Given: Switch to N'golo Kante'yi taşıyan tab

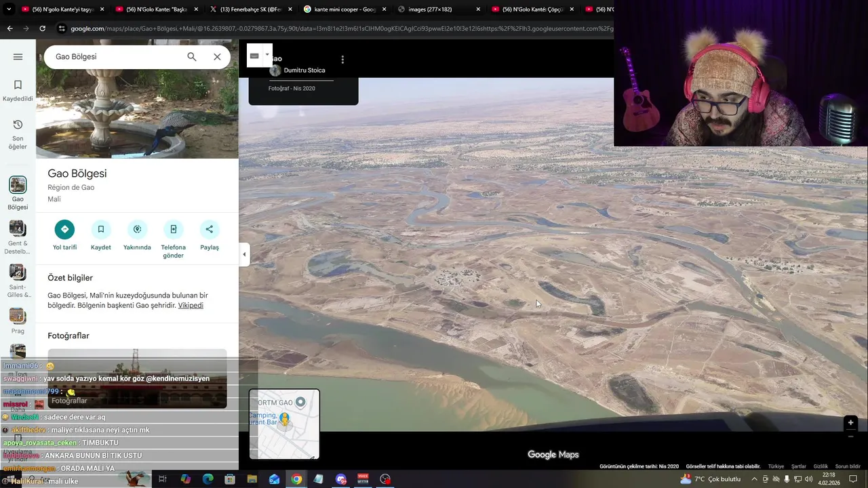Looking at the screenshot, I should pyautogui.click(x=62, y=9).
